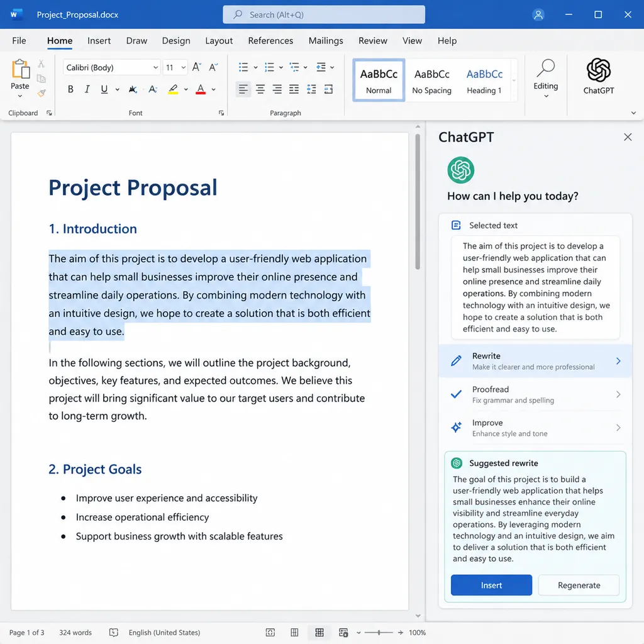Click the strikethrough text icon

point(133,89)
